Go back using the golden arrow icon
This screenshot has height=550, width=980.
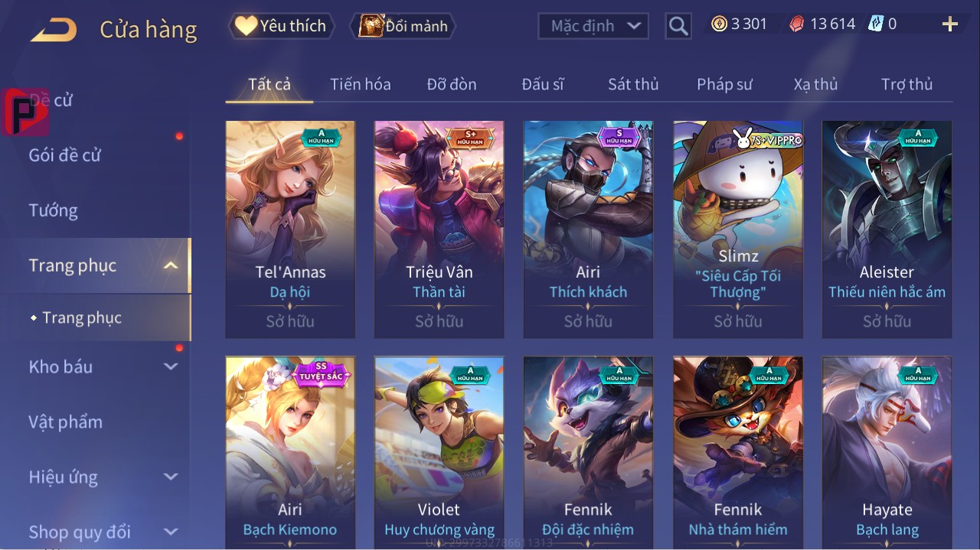click(x=54, y=30)
